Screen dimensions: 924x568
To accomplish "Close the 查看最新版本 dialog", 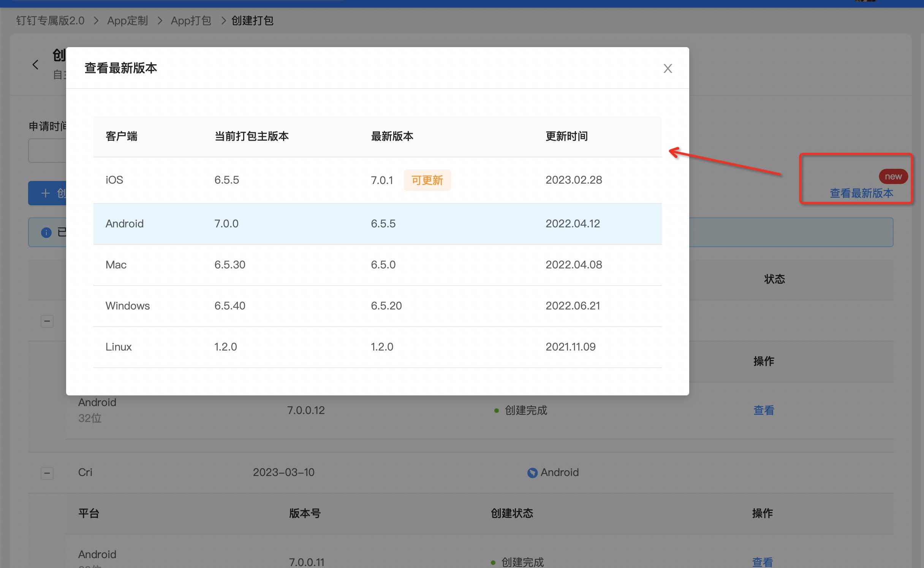I will click(x=668, y=68).
